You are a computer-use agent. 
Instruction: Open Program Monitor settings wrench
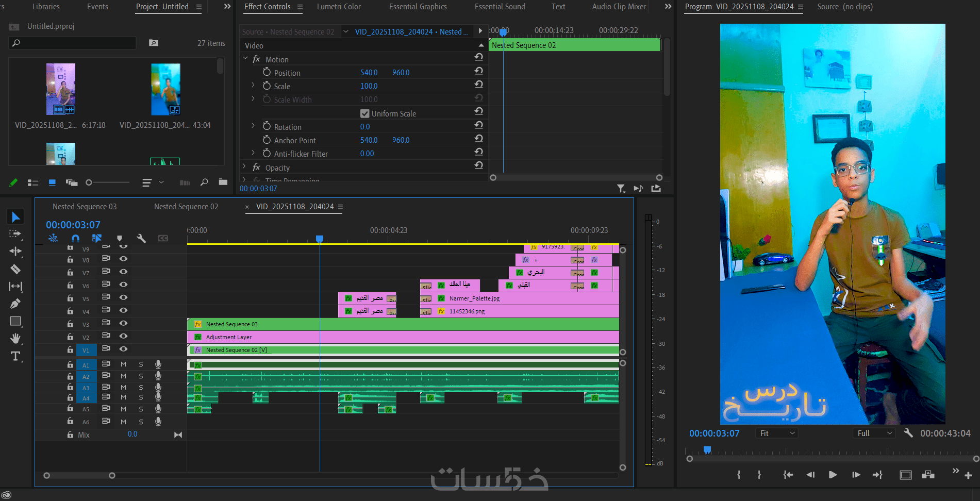click(x=908, y=433)
